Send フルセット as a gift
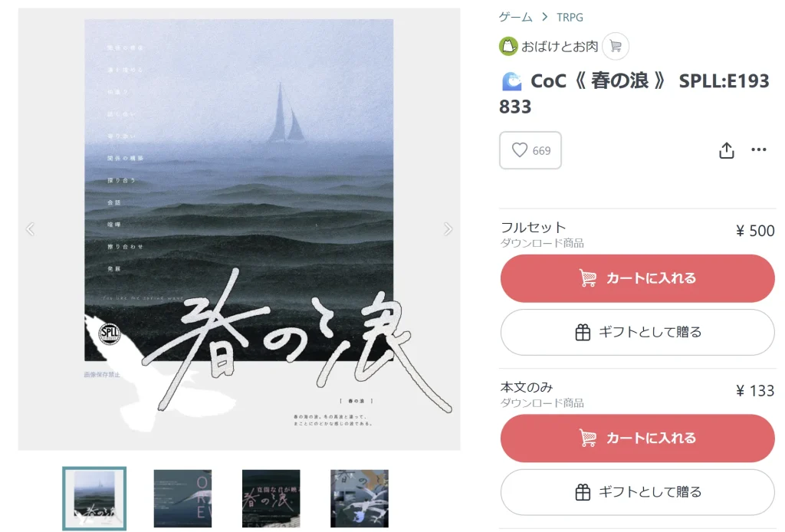Screen dimensions: 785x532 point(637,333)
